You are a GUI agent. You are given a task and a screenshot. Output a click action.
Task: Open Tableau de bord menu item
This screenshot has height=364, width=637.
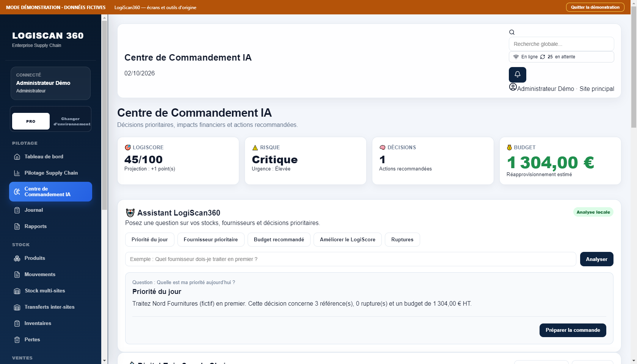50,157
